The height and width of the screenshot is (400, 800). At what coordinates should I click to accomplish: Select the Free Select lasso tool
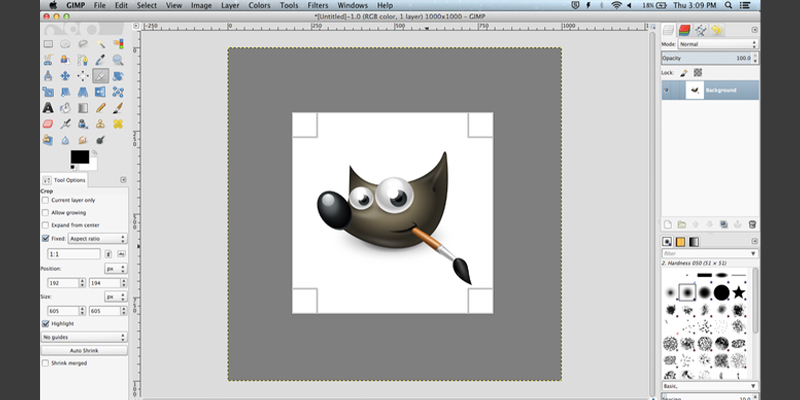pyautogui.click(x=83, y=44)
